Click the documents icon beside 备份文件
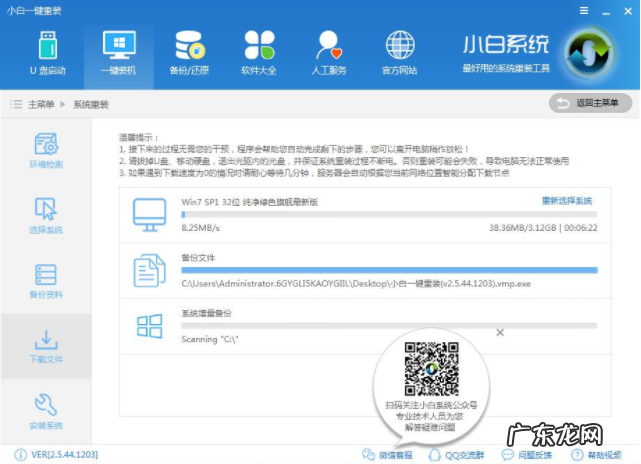Image resolution: width=641 pixels, height=464 pixels. click(x=150, y=271)
